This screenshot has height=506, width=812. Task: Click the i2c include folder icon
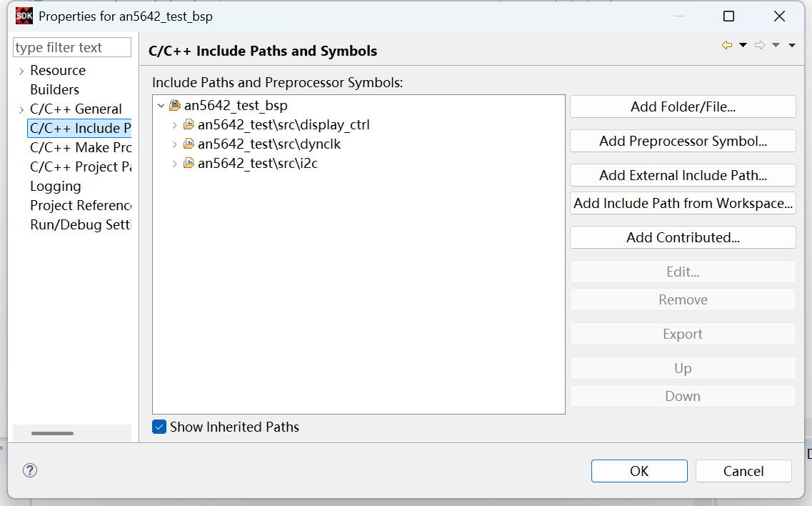click(189, 164)
